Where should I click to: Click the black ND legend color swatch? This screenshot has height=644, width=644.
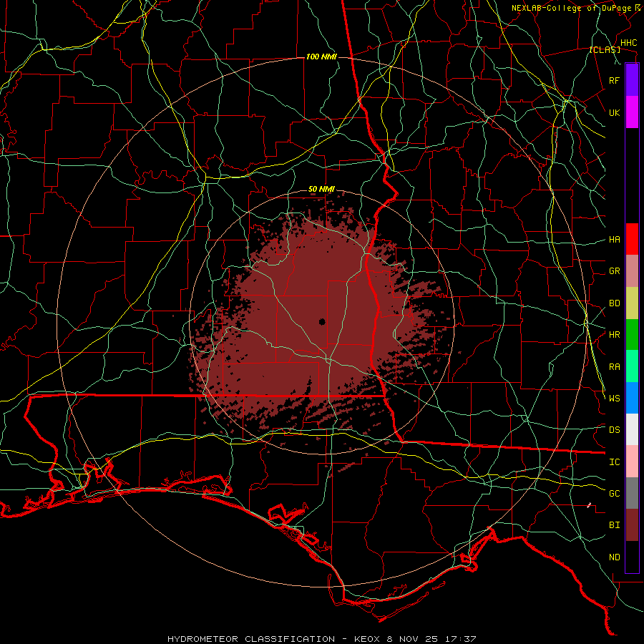(632, 557)
